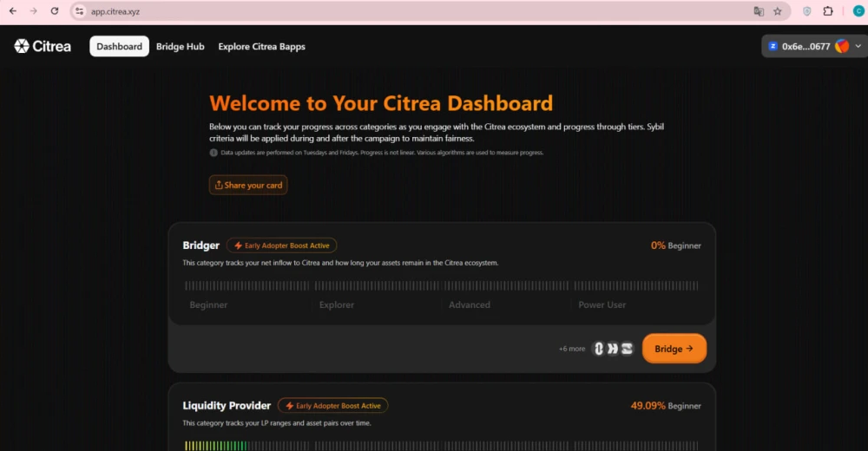Open the Explore Citrea Bapps tab
The height and width of the screenshot is (451, 868).
click(x=261, y=47)
